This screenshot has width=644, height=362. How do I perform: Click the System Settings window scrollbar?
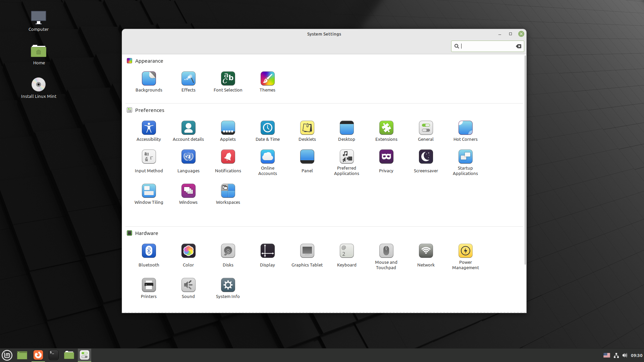coord(525,160)
